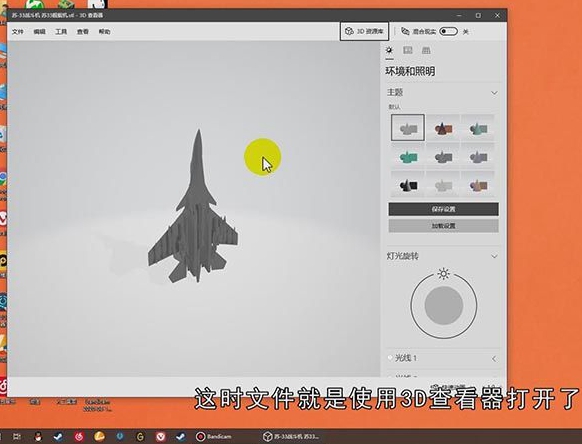Pick the dark grey theme thumbnail in the middle row
The width and height of the screenshot is (582, 444).
[x=443, y=156]
